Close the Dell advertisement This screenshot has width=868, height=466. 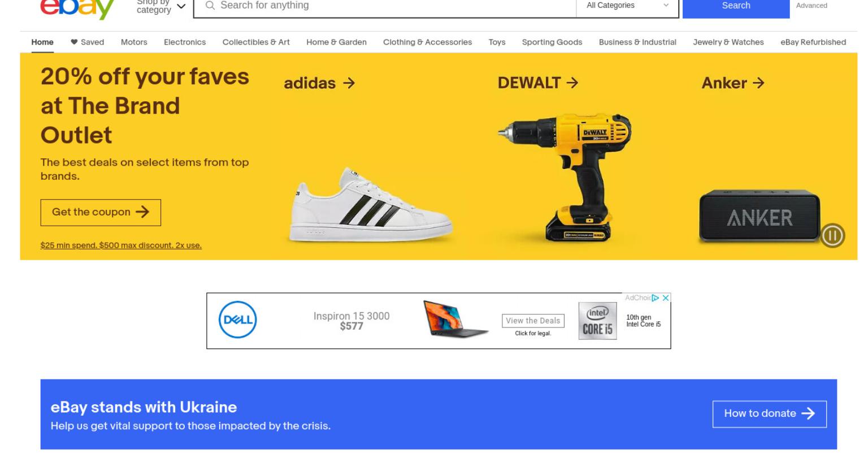click(666, 297)
